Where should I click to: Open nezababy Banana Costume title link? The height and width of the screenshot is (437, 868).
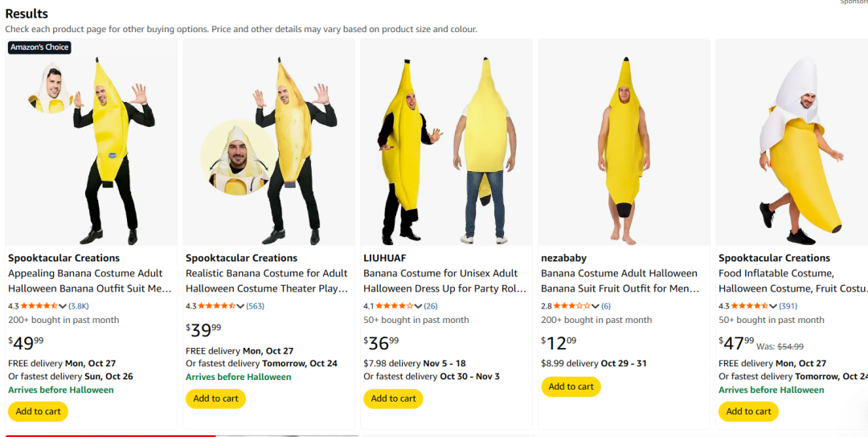point(619,281)
